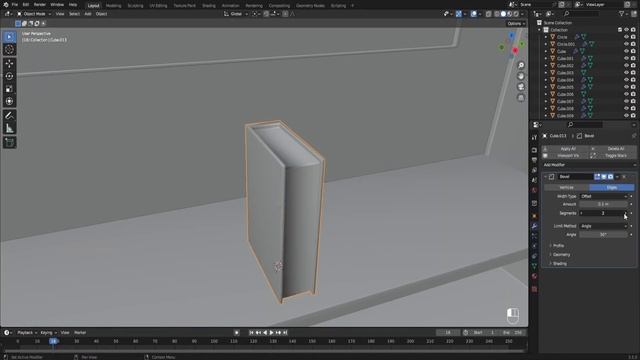Click the Delete All button

click(614, 149)
